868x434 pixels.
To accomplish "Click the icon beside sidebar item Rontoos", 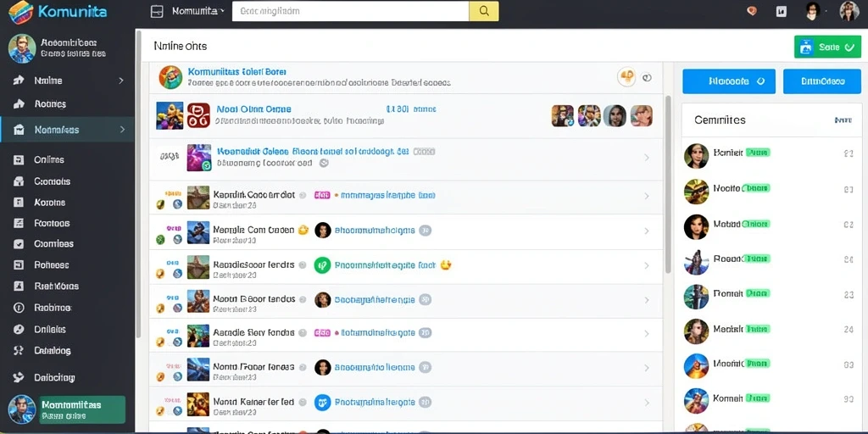I will (19, 223).
